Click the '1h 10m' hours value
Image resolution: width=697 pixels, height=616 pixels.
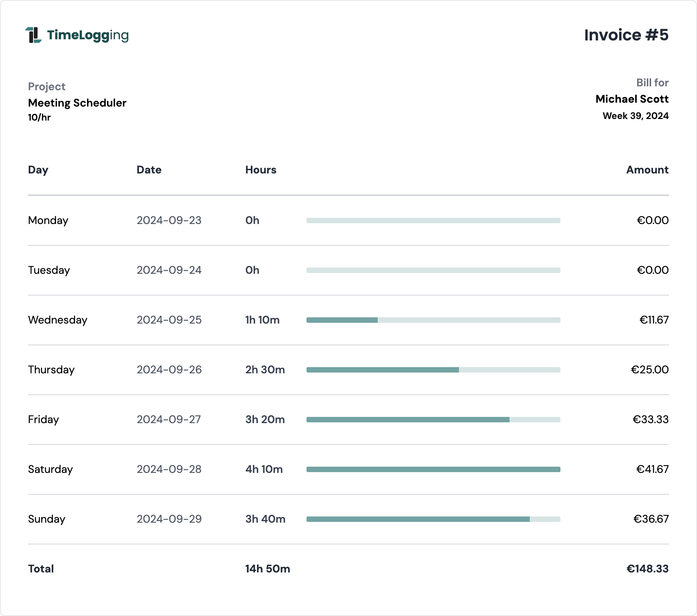[262, 320]
